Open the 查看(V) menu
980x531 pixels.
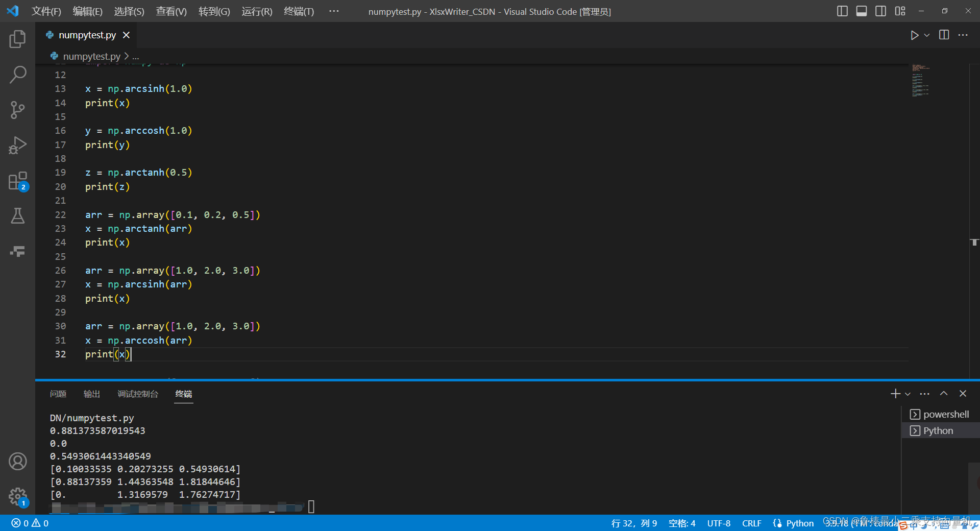coord(171,11)
